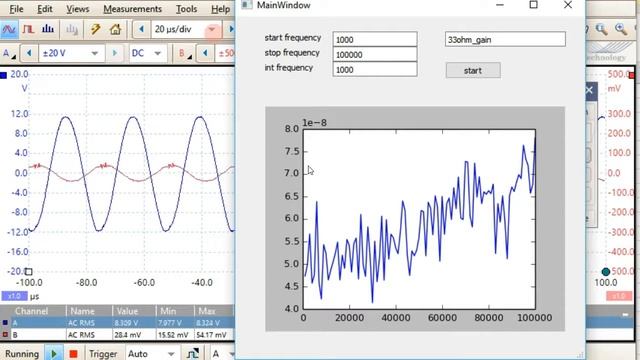Click Channel B value 28.4 mV cell
This screenshot has height=360, width=640.
click(133, 335)
